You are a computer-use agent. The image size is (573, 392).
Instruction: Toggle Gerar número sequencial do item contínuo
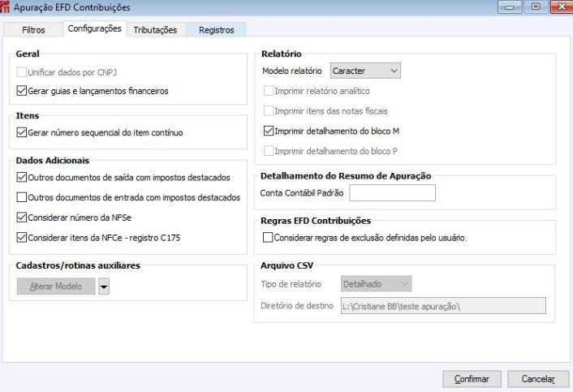click(22, 132)
